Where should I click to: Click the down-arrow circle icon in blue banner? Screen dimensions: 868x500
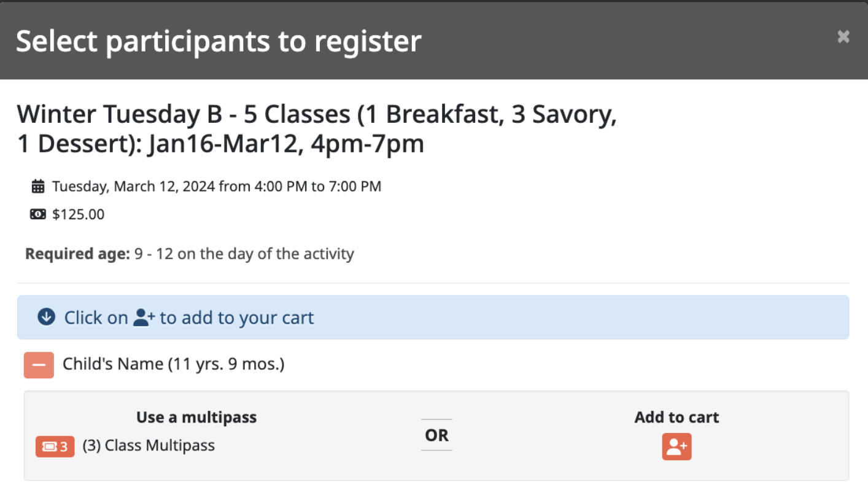[46, 317]
